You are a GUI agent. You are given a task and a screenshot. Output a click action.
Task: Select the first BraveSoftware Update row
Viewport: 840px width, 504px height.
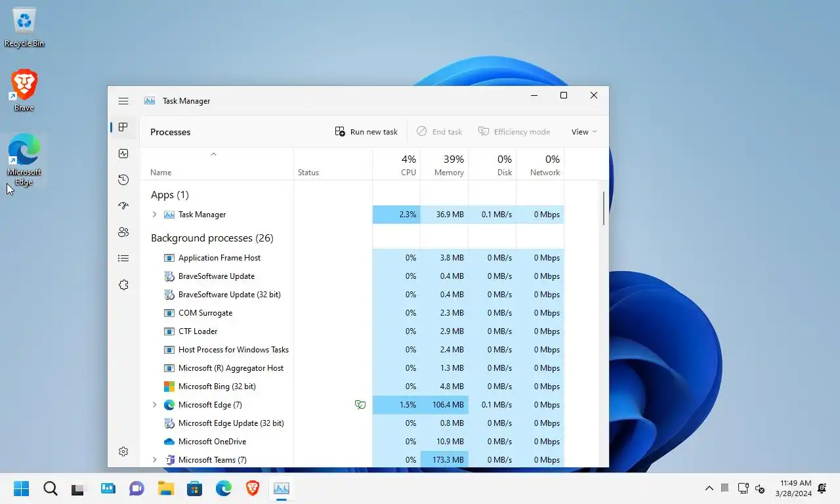[x=352, y=276]
